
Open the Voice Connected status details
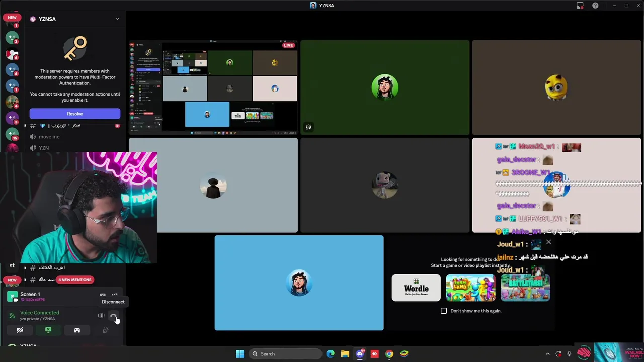point(39,313)
